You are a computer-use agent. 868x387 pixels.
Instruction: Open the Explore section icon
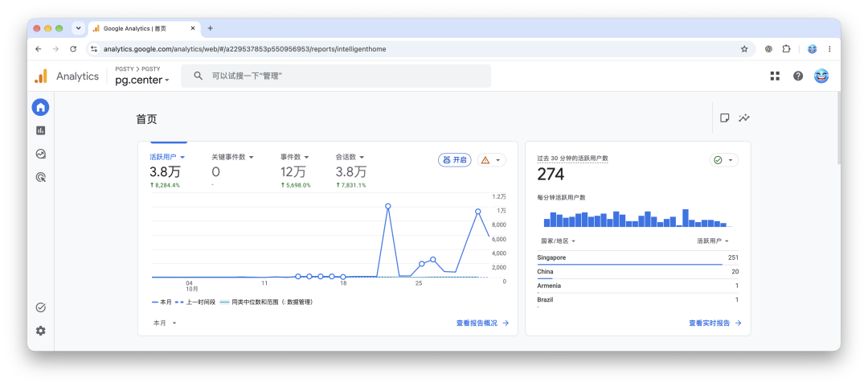click(x=40, y=154)
